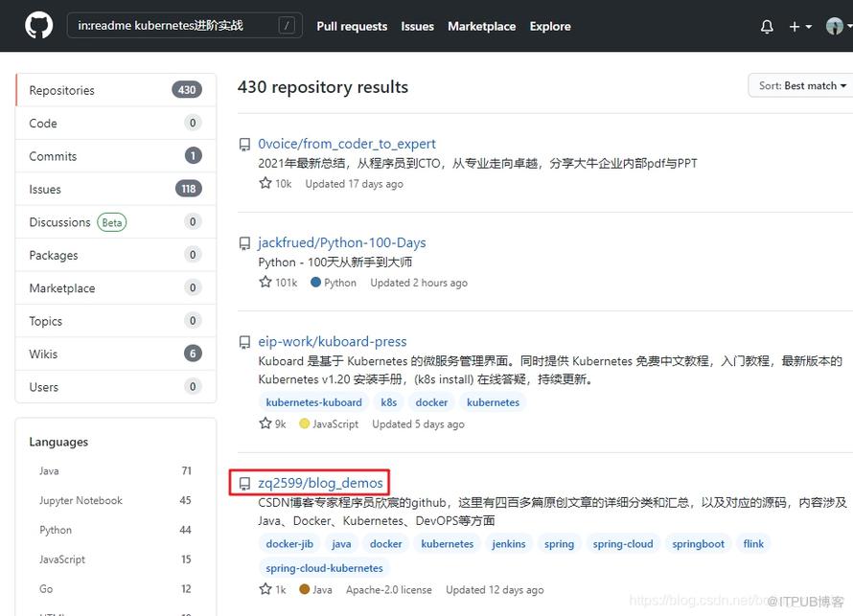Image resolution: width=853 pixels, height=616 pixels.
Task: Select the Issues filter showing 118
Action: click(116, 189)
